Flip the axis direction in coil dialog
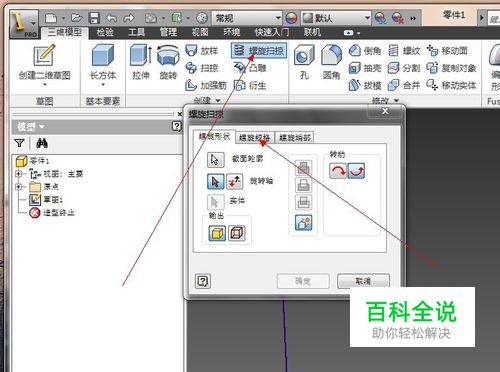Image resolution: width=500 pixels, height=372 pixels. click(234, 182)
